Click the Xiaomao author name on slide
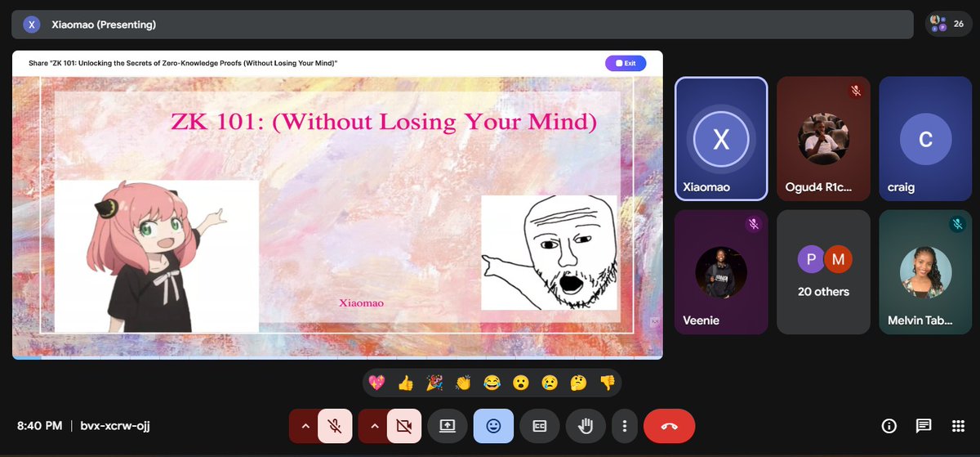980x457 pixels. tap(361, 302)
